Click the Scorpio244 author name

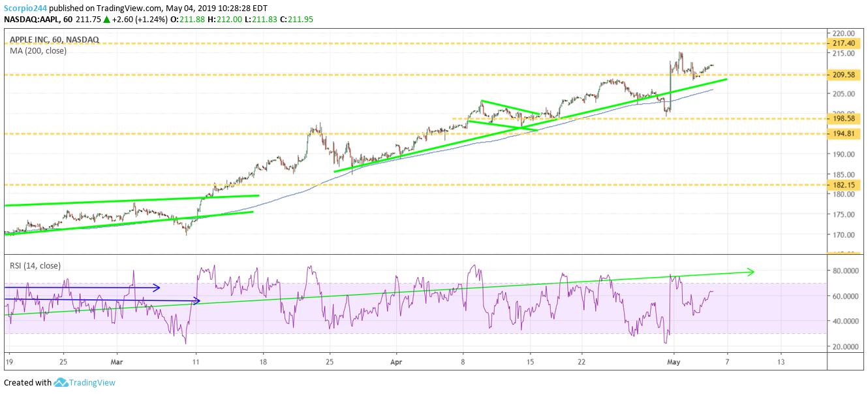pyautogui.click(x=25, y=8)
